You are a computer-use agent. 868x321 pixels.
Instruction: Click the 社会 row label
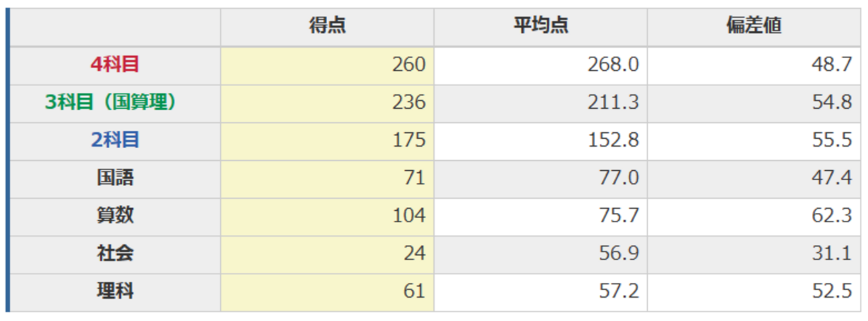coord(115,254)
